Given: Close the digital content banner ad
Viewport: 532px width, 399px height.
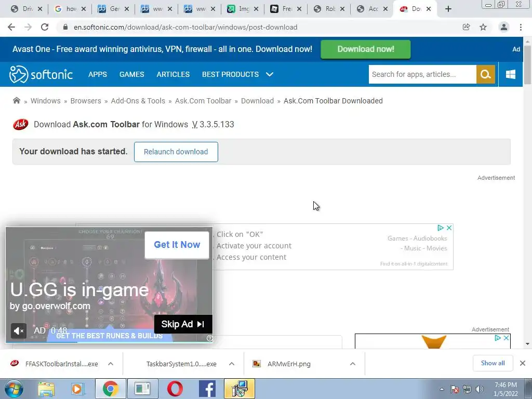Looking at the screenshot, I should pyautogui.click(x=449, y=228).
